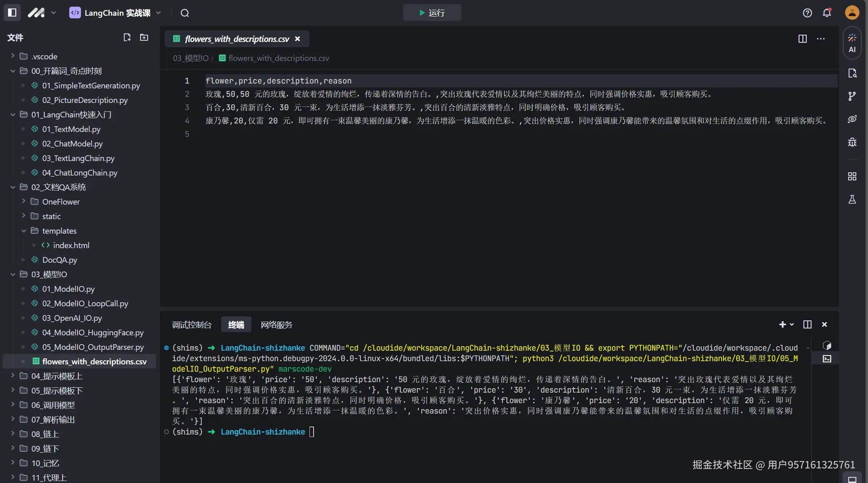Add a new terminal with the plus icon
This screenshot has width=868, height=483.
point(782,324)
